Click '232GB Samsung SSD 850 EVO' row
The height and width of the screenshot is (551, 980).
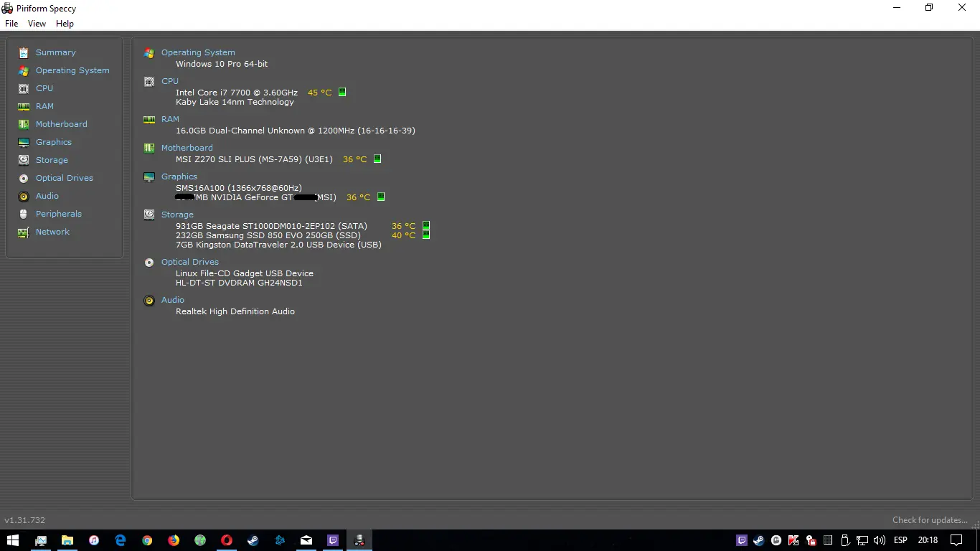(x=268, y=235)
